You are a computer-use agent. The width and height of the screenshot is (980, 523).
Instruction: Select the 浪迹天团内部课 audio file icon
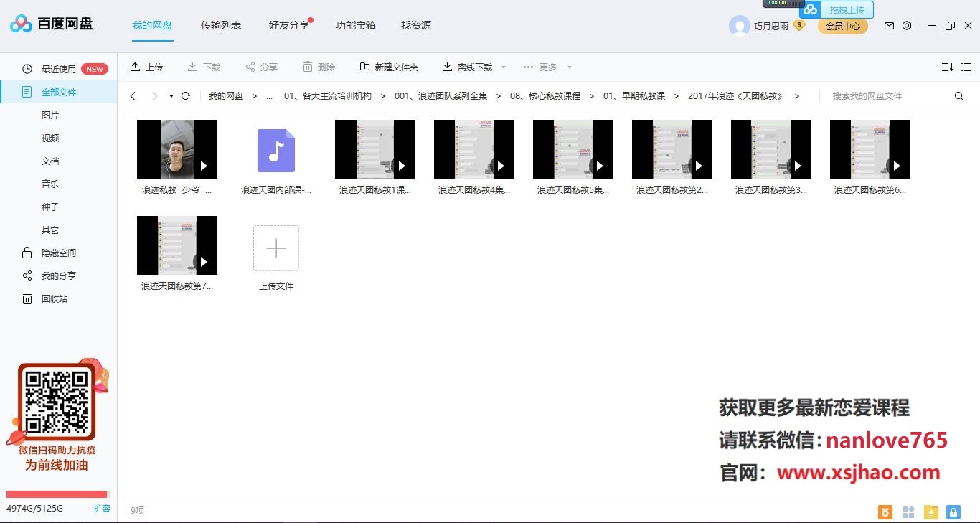(x=276, y=150)
